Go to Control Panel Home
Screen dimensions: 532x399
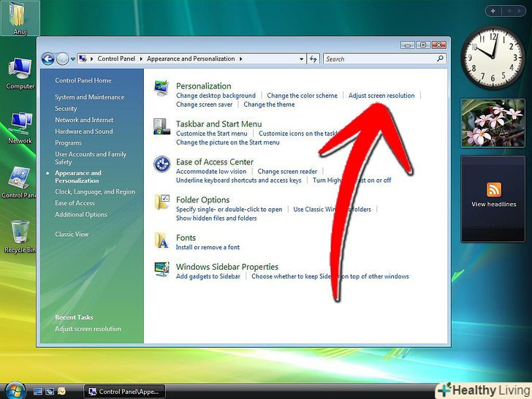coord(83,80)
